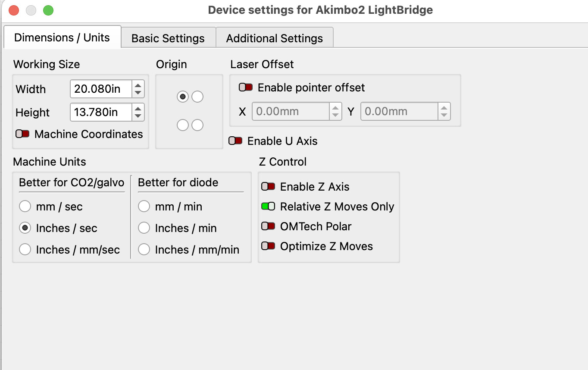Toggle the OMTech Polar switch

268,226
